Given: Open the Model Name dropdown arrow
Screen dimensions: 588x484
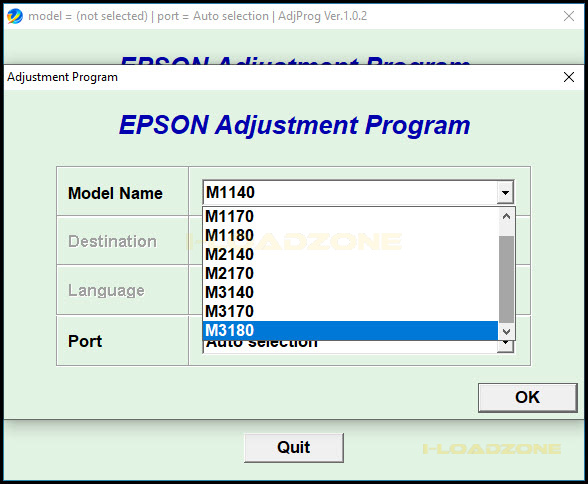Looking at the screenshot, I should [505, 193].
